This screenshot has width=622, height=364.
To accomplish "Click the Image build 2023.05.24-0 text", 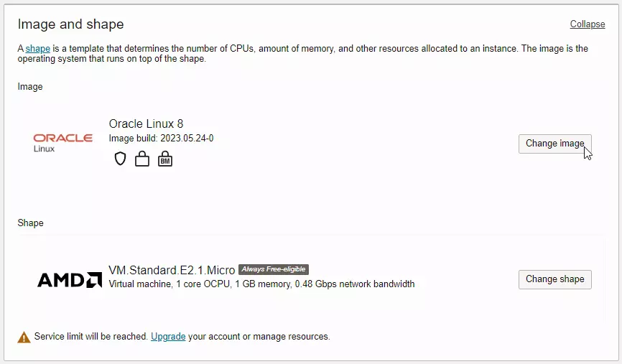I will tap(161, 138).
